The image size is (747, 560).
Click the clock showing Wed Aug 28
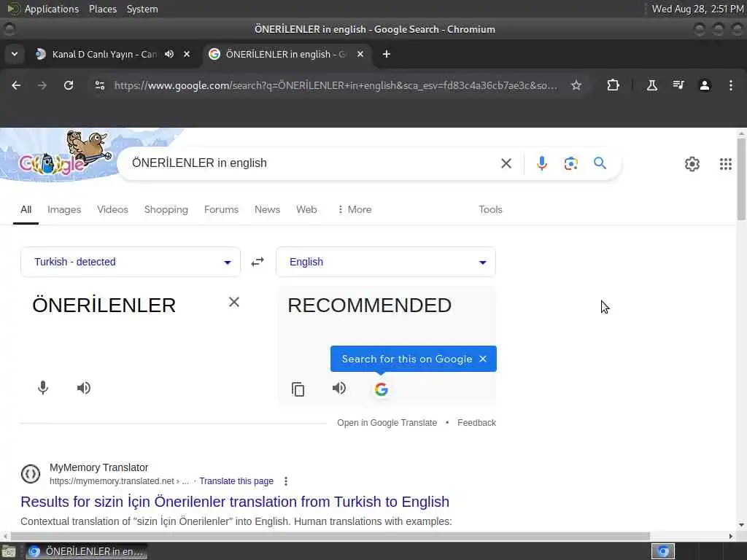(697, 9)
